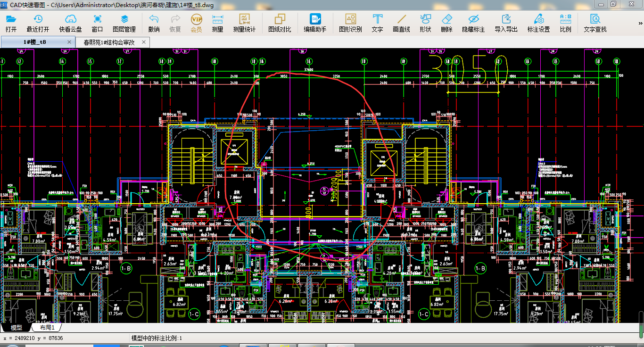Viewport: 644px width, 347px height.
Task: Click the right elevator shaft symbol
Action: (383, 163)
